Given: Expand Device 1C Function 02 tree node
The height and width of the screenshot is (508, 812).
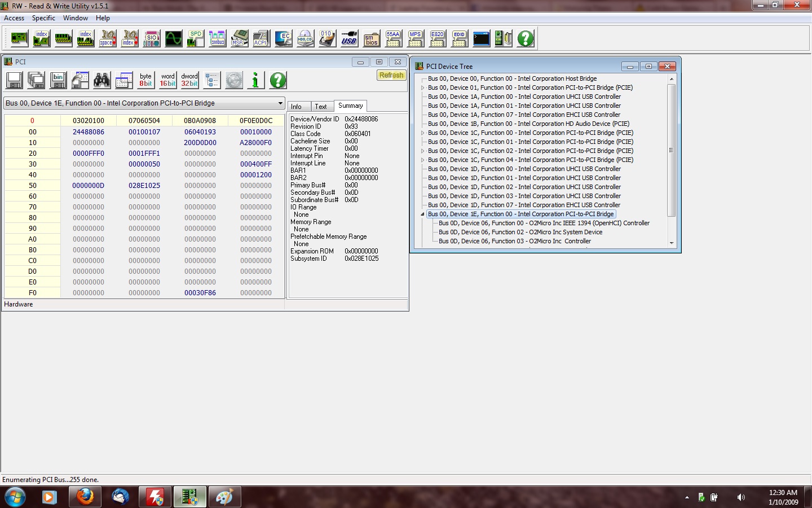Looking at the screenshot, I should pos(422,151).
